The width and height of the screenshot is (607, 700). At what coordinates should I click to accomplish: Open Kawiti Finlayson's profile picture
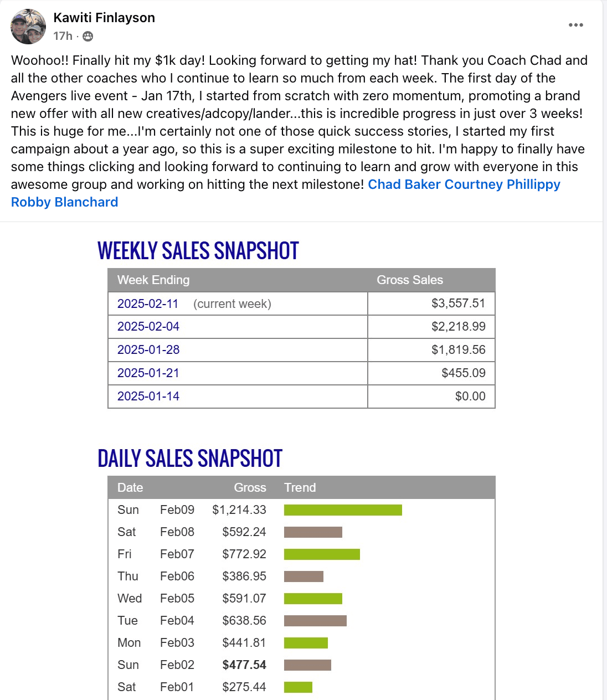click(x=28, y=27)
